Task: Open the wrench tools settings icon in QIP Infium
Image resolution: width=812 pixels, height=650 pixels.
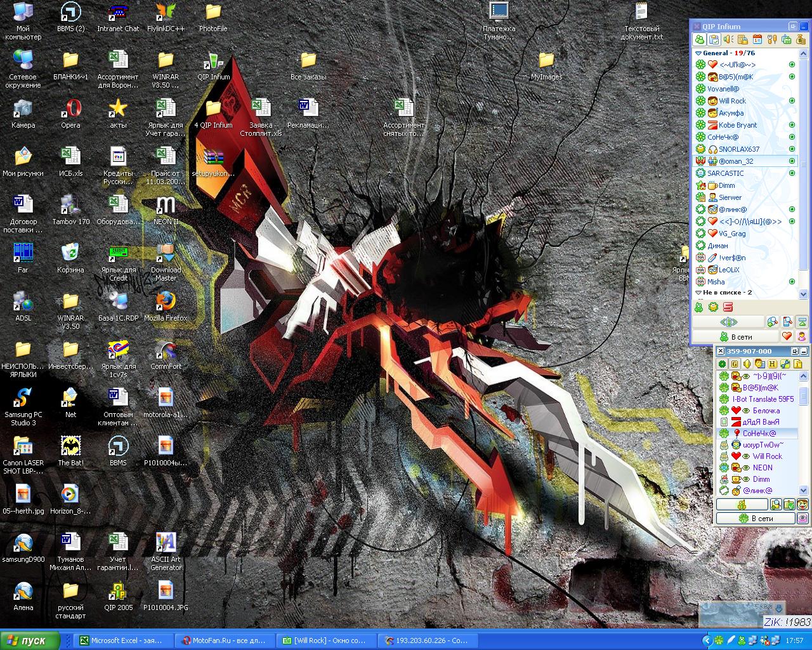Action: tap(772, 40)
